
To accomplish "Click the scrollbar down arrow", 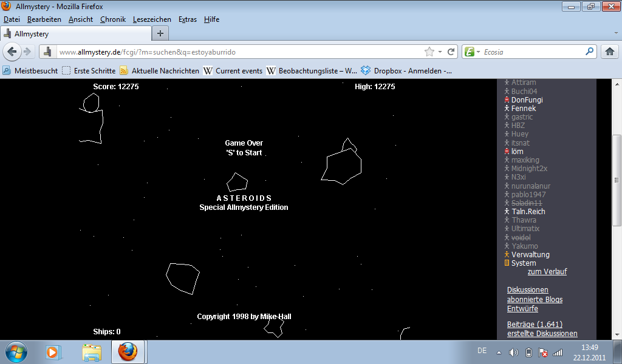I will [617, 335].
